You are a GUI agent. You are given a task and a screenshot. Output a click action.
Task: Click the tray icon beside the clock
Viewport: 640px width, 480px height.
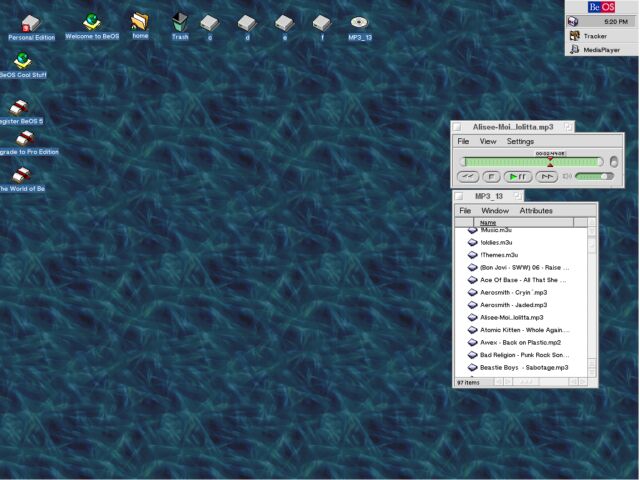[573, 21]
